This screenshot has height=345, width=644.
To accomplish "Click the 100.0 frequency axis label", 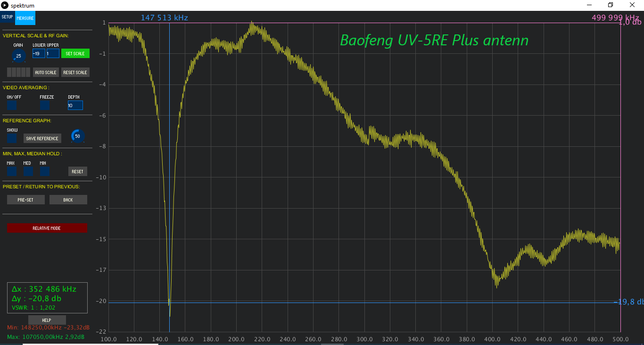I will (x=109, y=339).
